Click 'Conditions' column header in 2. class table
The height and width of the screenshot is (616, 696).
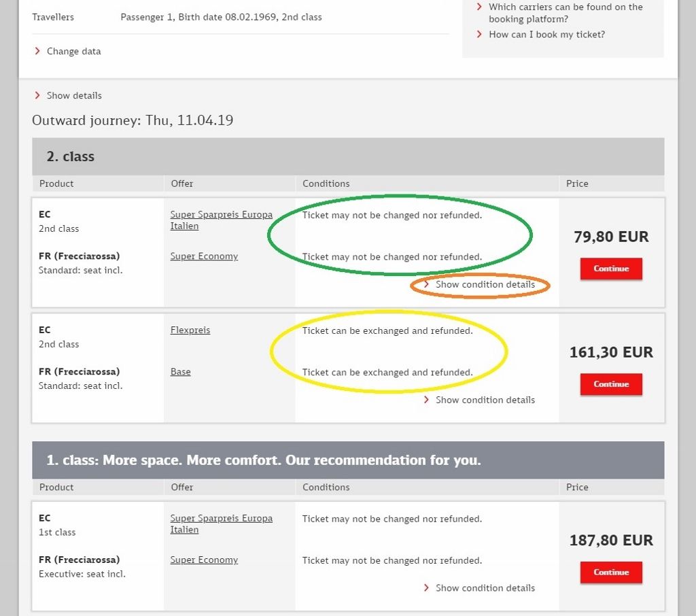click(x=326, y=184)
